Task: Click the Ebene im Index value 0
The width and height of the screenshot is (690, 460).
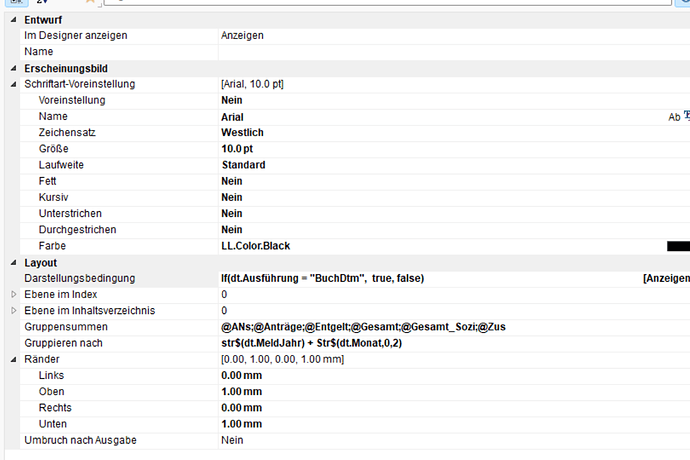Action: [x=224, y=294]
